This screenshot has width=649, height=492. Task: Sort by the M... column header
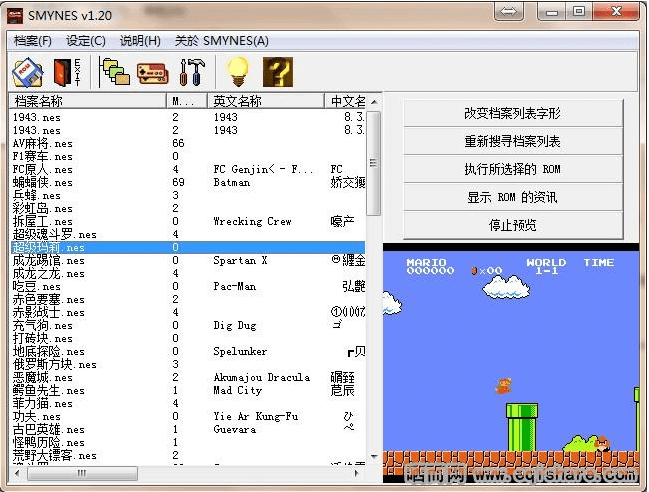(x=187, y=101)
